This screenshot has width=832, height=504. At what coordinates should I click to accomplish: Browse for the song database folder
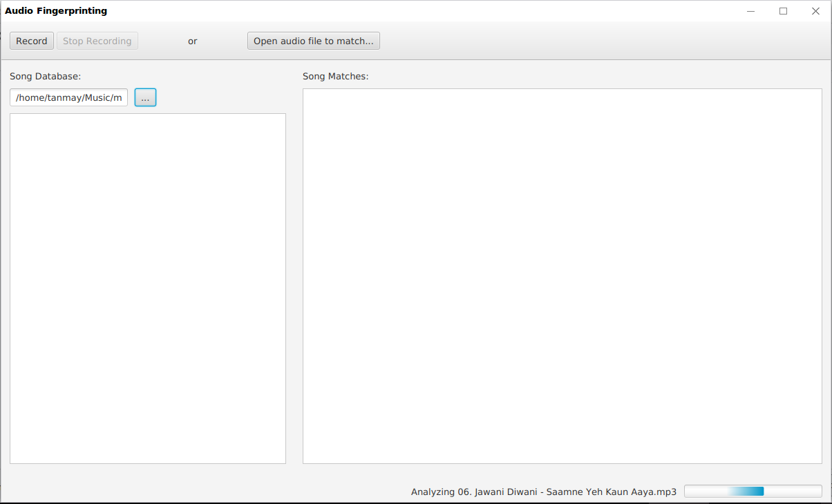coord(145,97)
